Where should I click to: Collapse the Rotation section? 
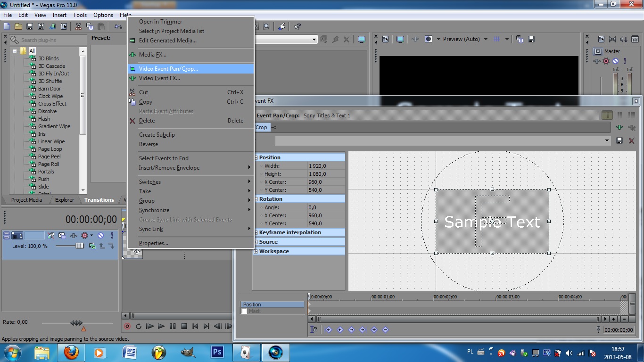coord(256,199)
